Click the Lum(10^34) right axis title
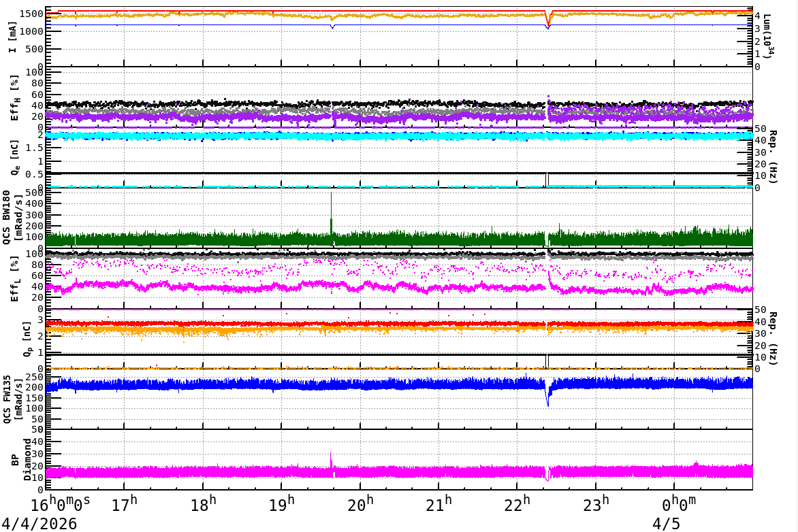Image resolution: width=798 pixels, height=532 pixels. coord(769,37)
